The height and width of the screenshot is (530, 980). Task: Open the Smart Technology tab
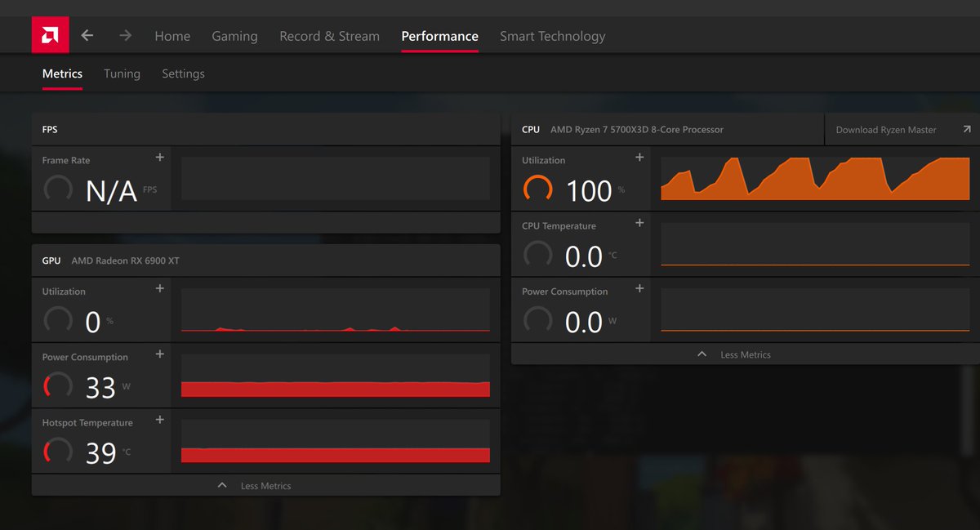coord(552,36)
